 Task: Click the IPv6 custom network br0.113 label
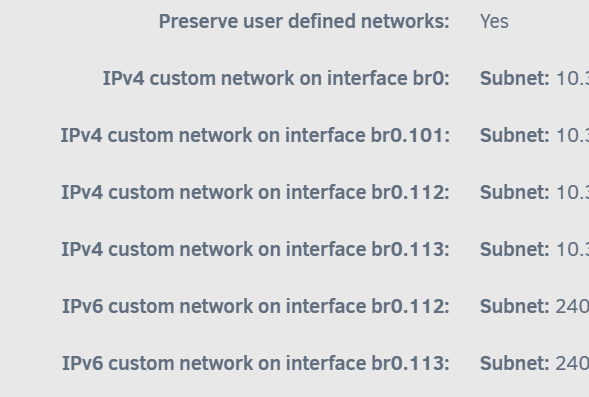[255, 364]
